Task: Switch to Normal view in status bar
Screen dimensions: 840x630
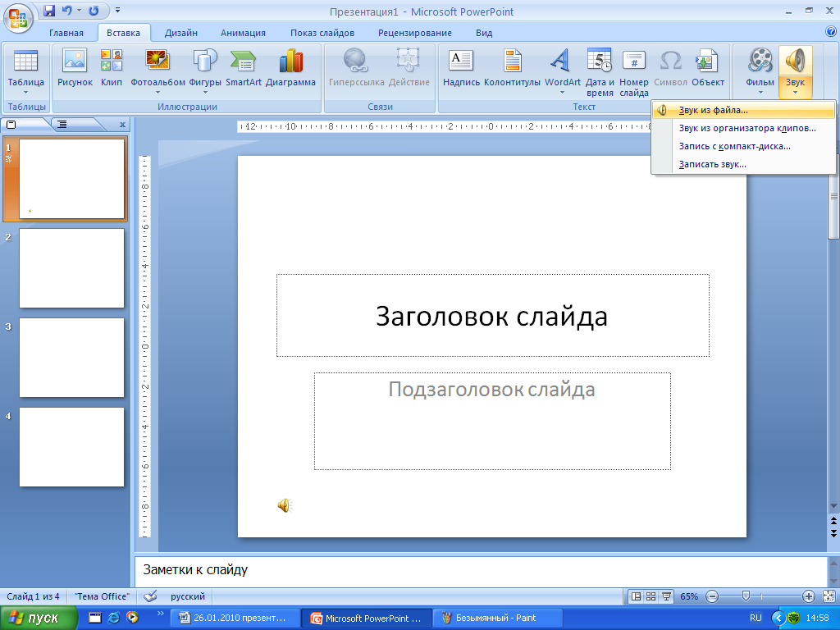Action: (x=636, y=596)
